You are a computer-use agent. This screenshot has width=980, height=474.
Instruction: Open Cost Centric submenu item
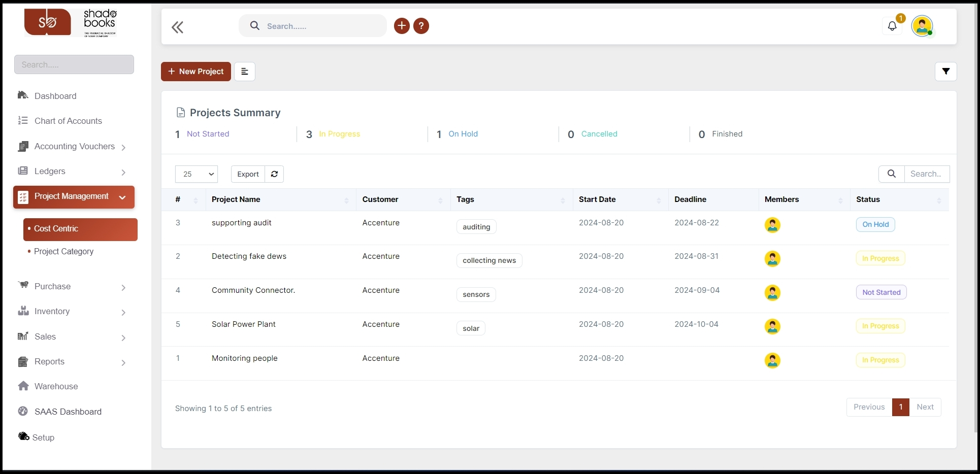(x=80, y=229)
